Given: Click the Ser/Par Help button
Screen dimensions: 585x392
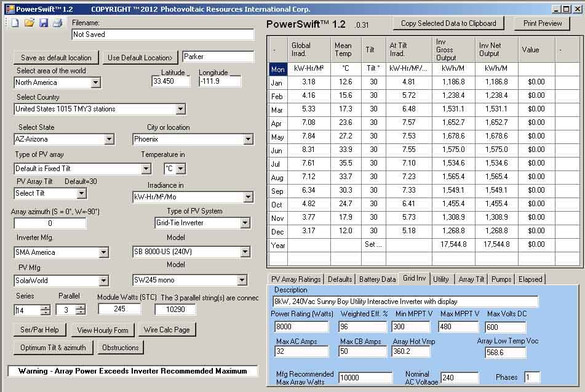Looking at the screenshot, I should click(39, 330).
